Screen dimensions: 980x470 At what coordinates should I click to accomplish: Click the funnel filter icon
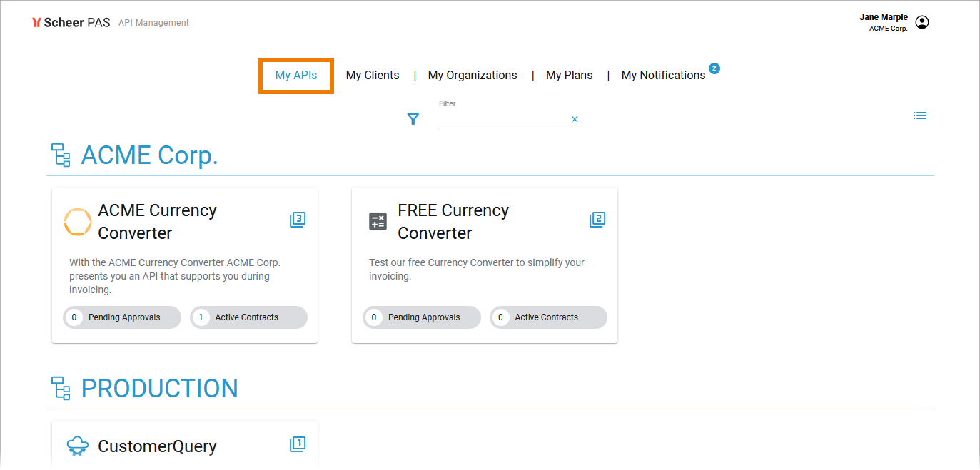413,119
